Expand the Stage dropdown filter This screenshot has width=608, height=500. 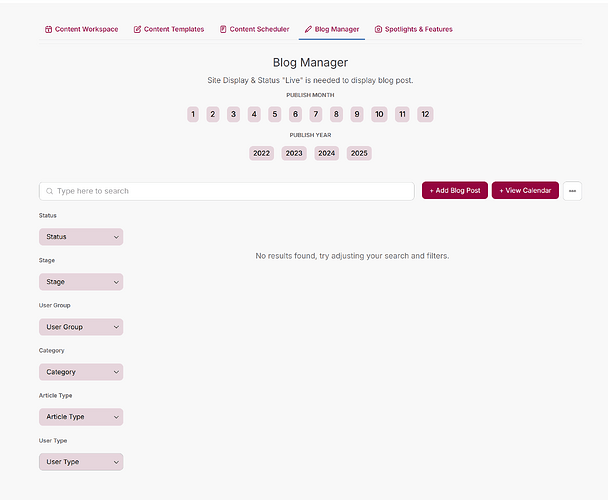tap(81, 282)
